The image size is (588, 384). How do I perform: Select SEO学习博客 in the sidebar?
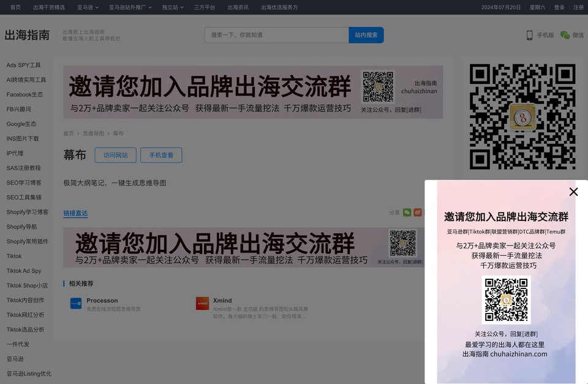pyautogui.click(x=24, y=183)
